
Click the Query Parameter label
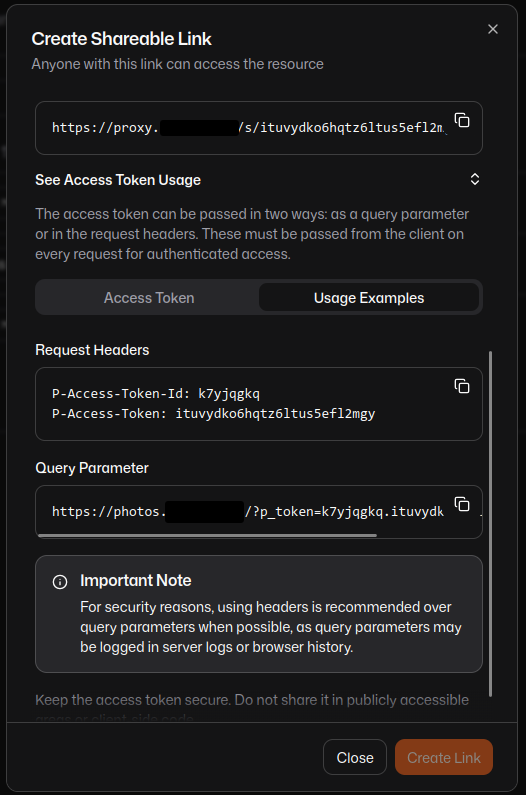[92, 468]
